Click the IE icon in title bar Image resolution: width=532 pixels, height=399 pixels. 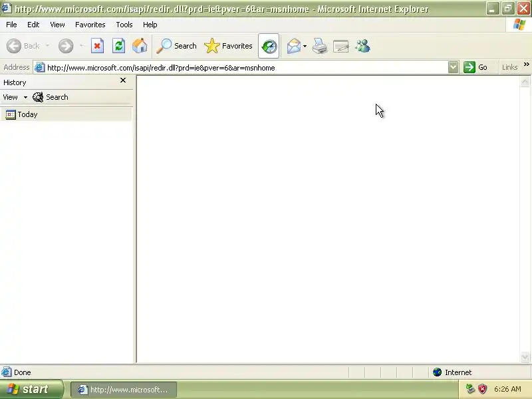pyautogui.click(x=7, y=8)
